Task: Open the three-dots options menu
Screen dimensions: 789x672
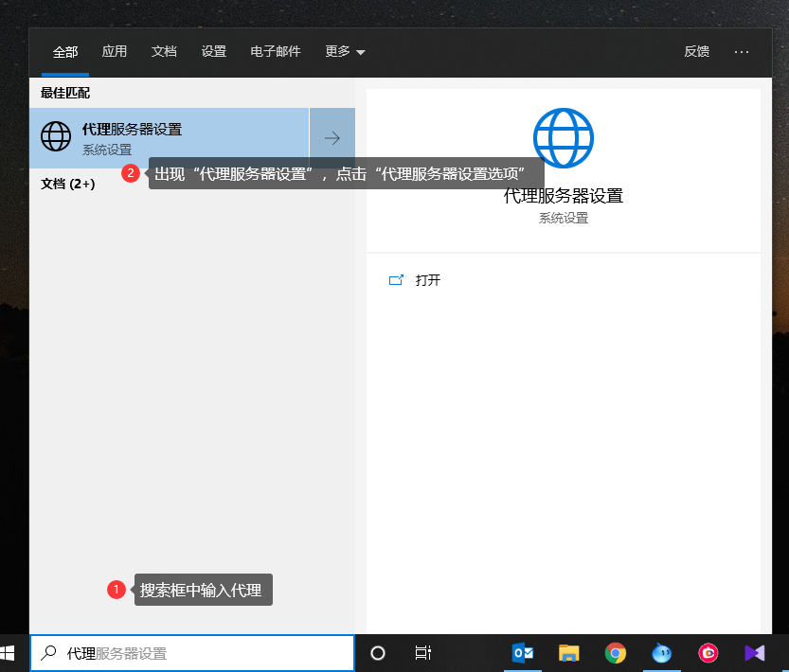Action: (742, 52)
